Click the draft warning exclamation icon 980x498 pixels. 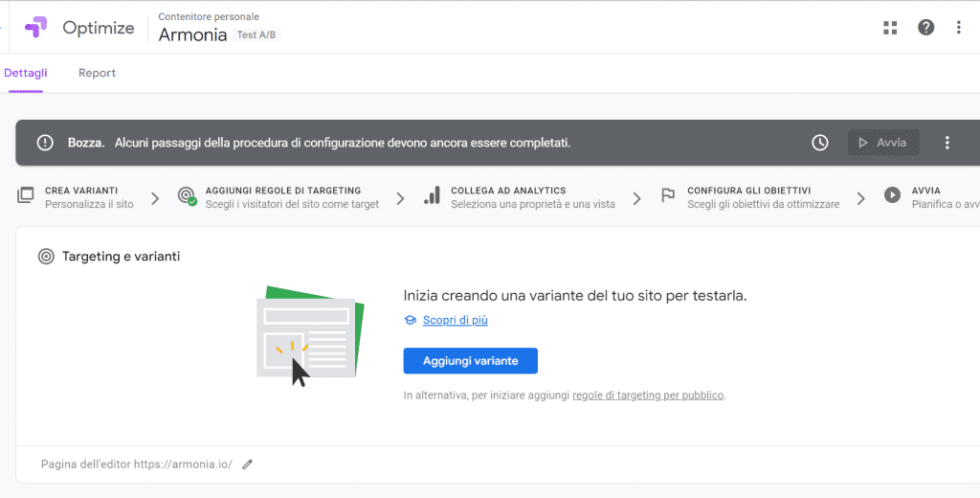coord(45,143)
